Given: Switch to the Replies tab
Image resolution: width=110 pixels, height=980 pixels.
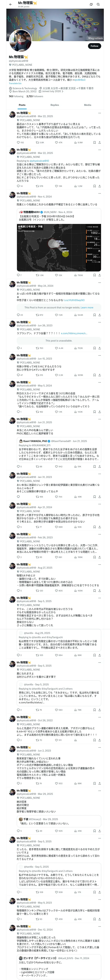Looking at the screenshot, I should click(55, 105).
